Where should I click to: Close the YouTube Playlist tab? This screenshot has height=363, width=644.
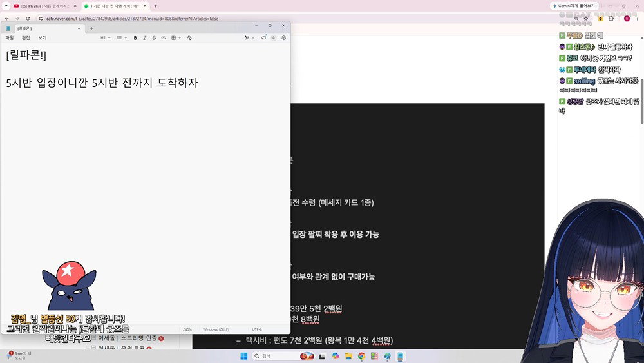pyautogui.click(x=75, y=6)
